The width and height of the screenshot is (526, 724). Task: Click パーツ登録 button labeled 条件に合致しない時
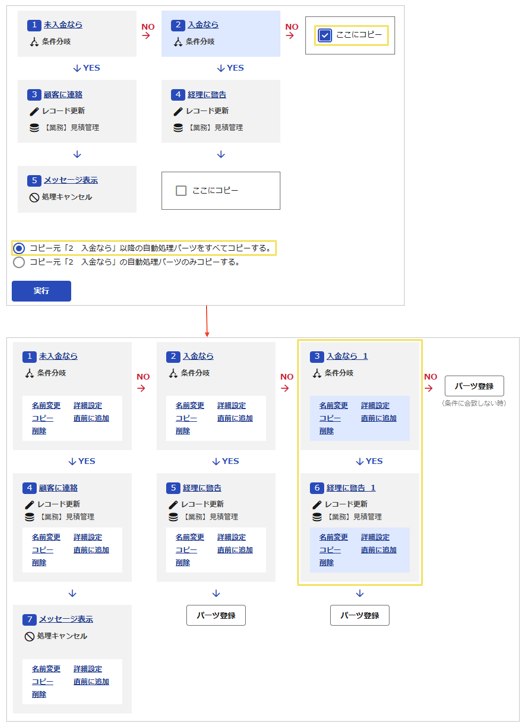click(x=474, y=386)
